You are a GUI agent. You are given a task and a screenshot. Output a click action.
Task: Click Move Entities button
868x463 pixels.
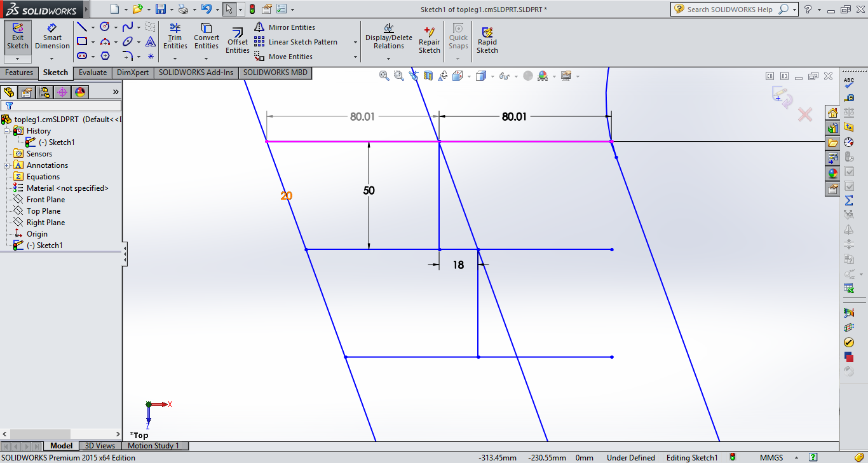pyautogui.click(x=283, y=57)
